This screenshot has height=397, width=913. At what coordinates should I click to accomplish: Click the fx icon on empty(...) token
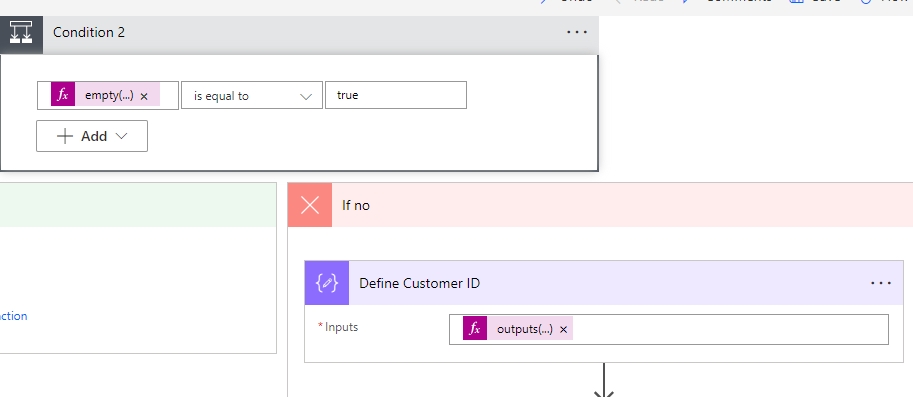pos(63,95)
